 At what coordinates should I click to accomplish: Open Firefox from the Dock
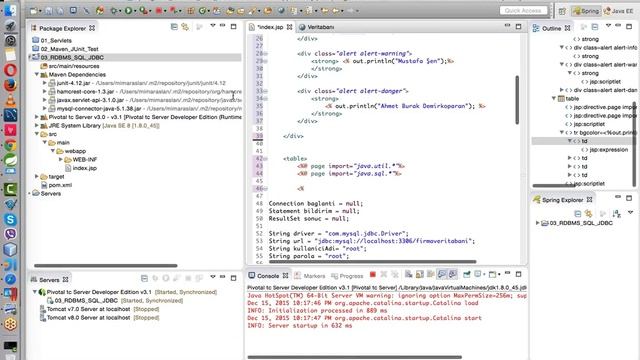[10, 85]
